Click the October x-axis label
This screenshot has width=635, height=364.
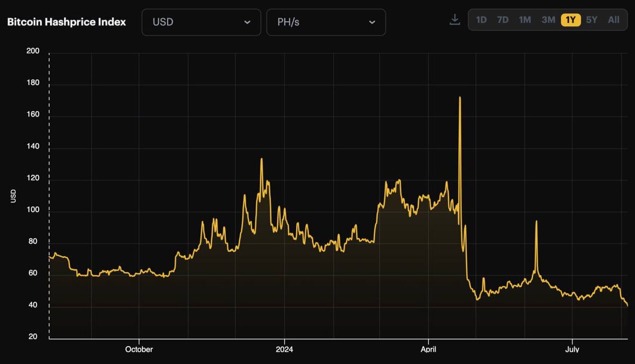click(139, 350)
